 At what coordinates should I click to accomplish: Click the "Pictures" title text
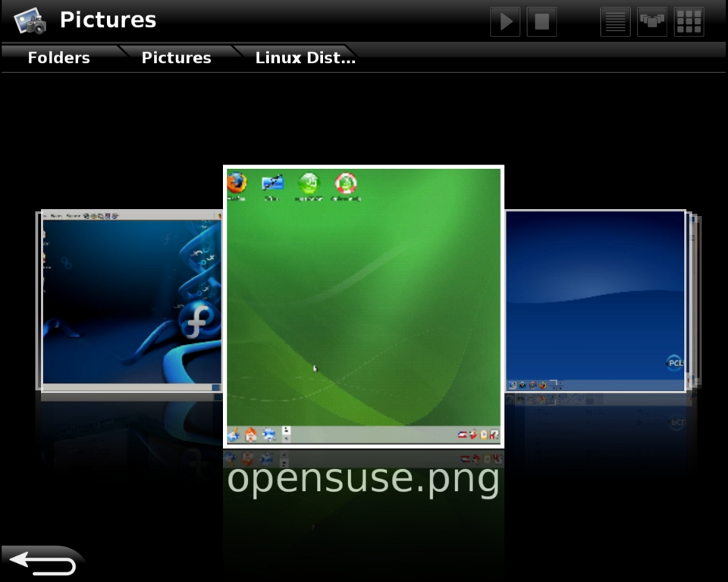point(108,20)
